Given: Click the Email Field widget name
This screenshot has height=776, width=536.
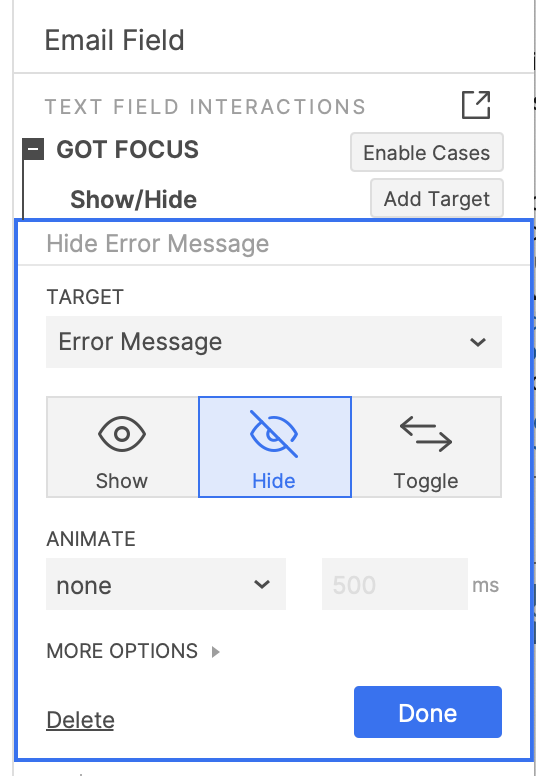Looking at the screenshot, I should click(x=114, y=40).
